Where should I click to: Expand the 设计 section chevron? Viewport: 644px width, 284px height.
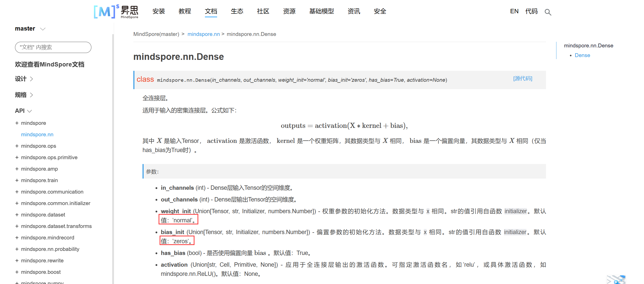click(32, 79)
